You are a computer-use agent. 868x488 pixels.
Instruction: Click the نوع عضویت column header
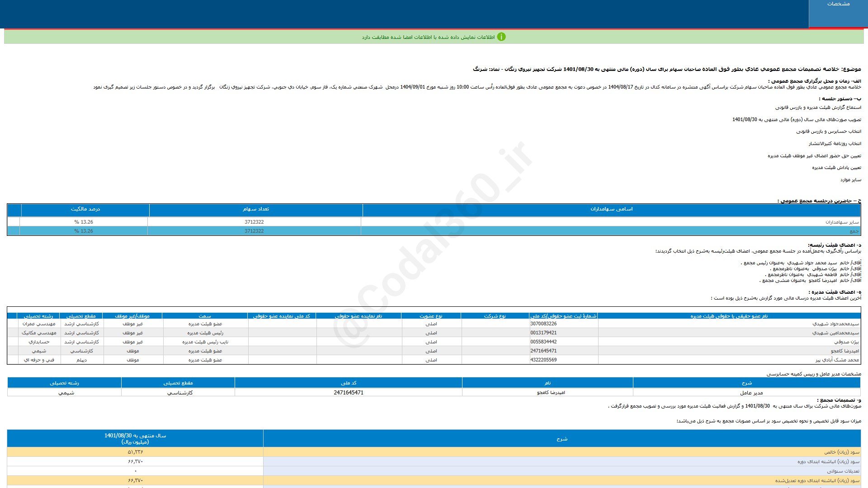click(431, 316)
